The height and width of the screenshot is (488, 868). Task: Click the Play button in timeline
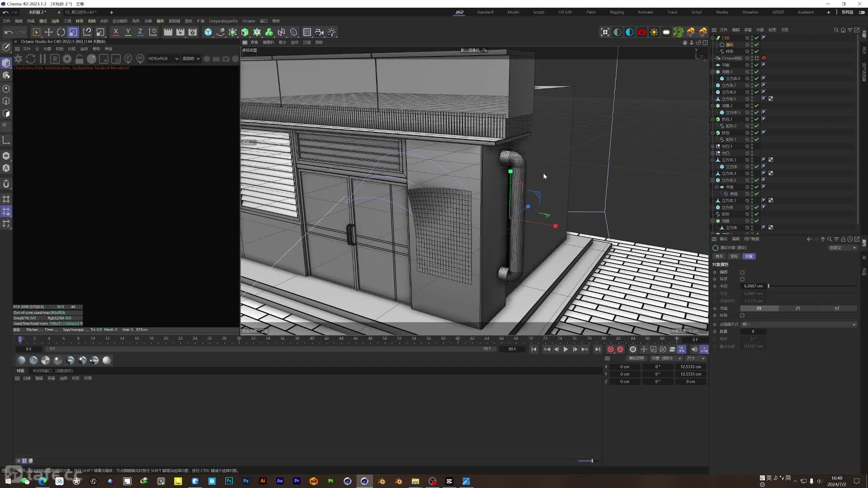click(x=566, y=350)
